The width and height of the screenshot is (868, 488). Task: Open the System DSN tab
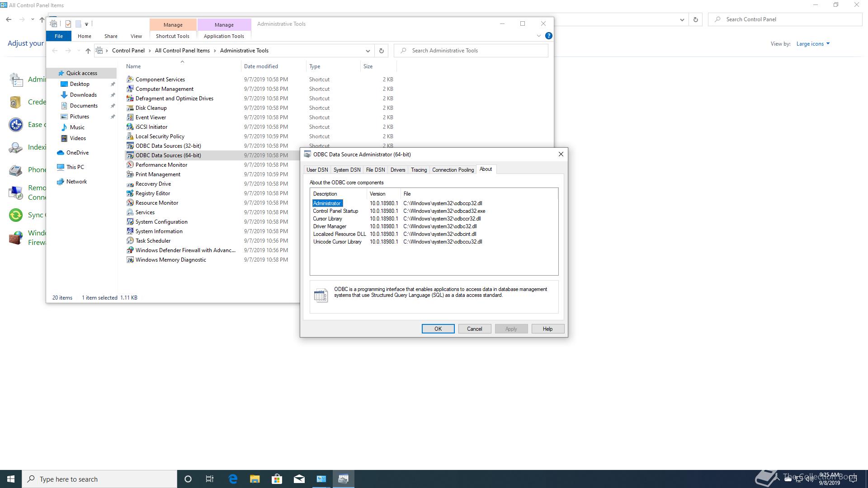(x=347, y=170)
